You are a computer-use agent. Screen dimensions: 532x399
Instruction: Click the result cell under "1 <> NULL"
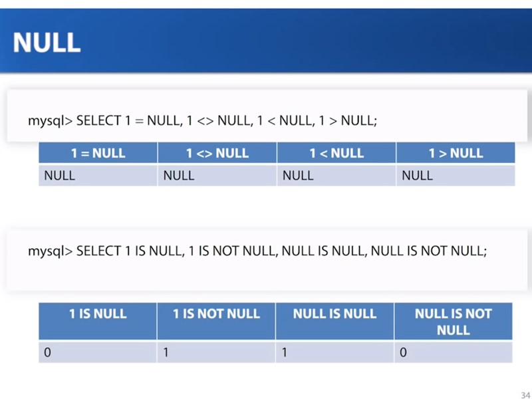(x=217, y=176)
